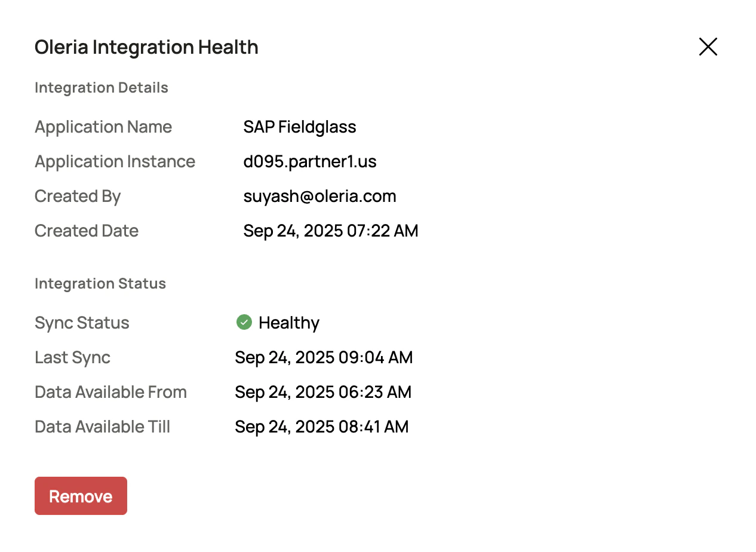The height and width of the screenshot is (552, 756).
Task: Click the Last Sync timestamp 09:04 AM
Action: point(324,357)
